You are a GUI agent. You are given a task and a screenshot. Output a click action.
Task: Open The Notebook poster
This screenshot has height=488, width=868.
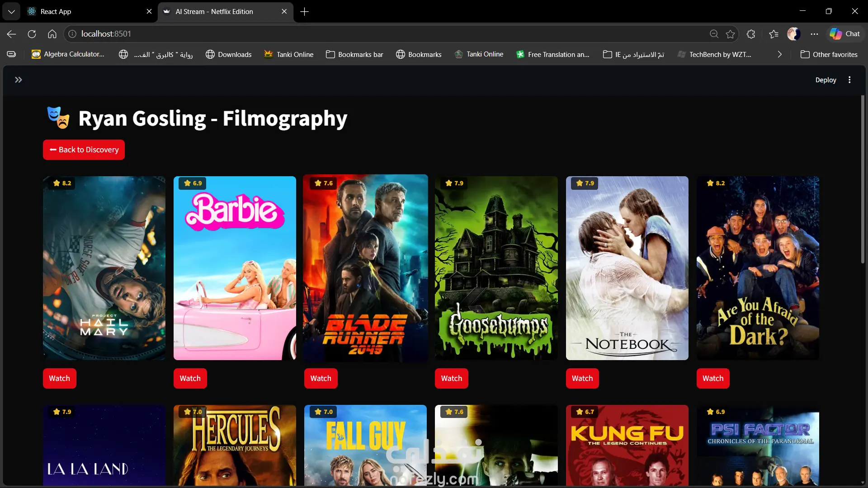(x=627, y=268)
